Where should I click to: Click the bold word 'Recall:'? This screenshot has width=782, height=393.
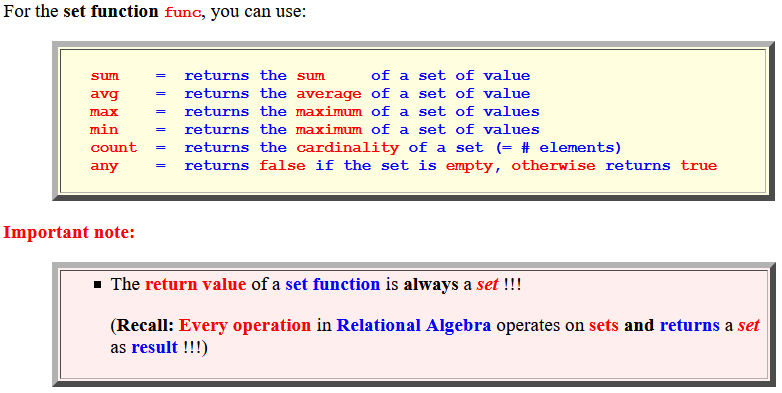pos(145,326)
